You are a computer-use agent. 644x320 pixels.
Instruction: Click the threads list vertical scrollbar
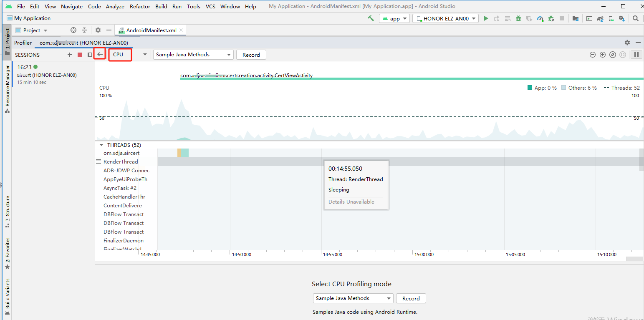[x=641, y=160]
